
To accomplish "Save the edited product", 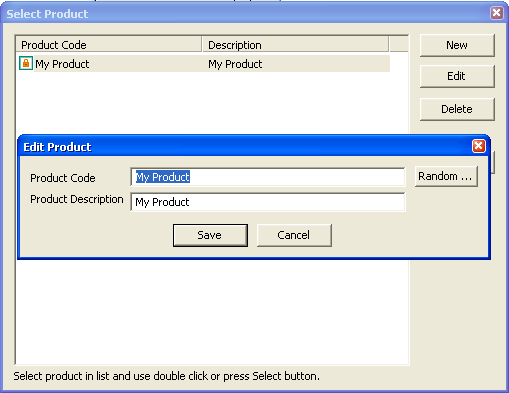I will [210, 235].
